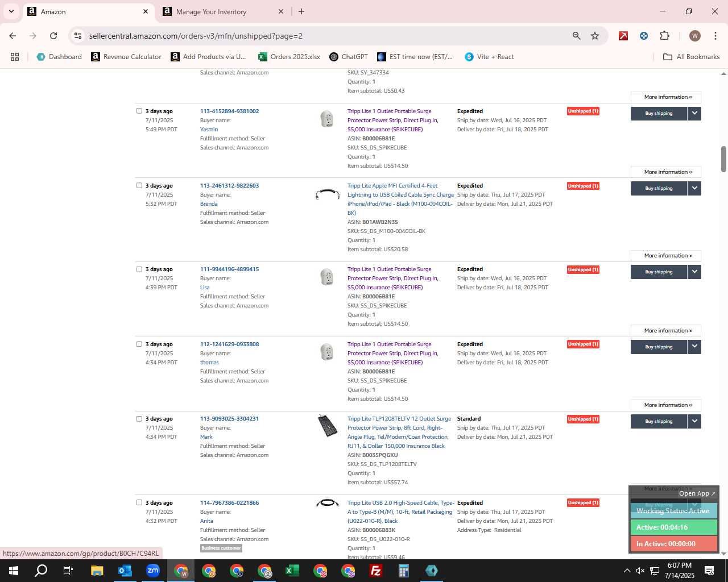Open Tripp Lite USB 2.0 cable product link

point(401,512)
